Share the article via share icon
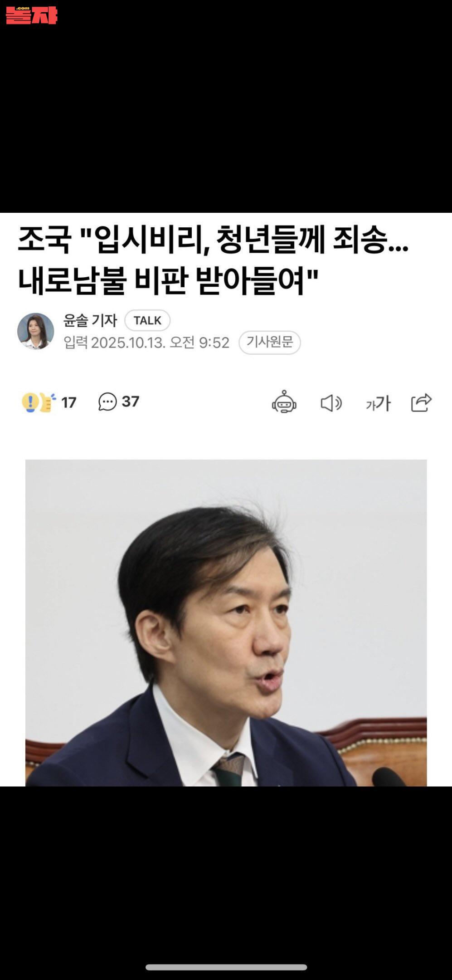This screenshot has width=452, height=980. (421, 402)
